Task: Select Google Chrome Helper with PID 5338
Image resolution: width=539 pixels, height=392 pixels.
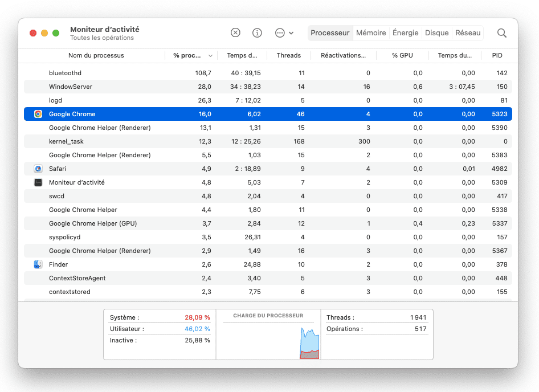Action: tap(268, 210)
